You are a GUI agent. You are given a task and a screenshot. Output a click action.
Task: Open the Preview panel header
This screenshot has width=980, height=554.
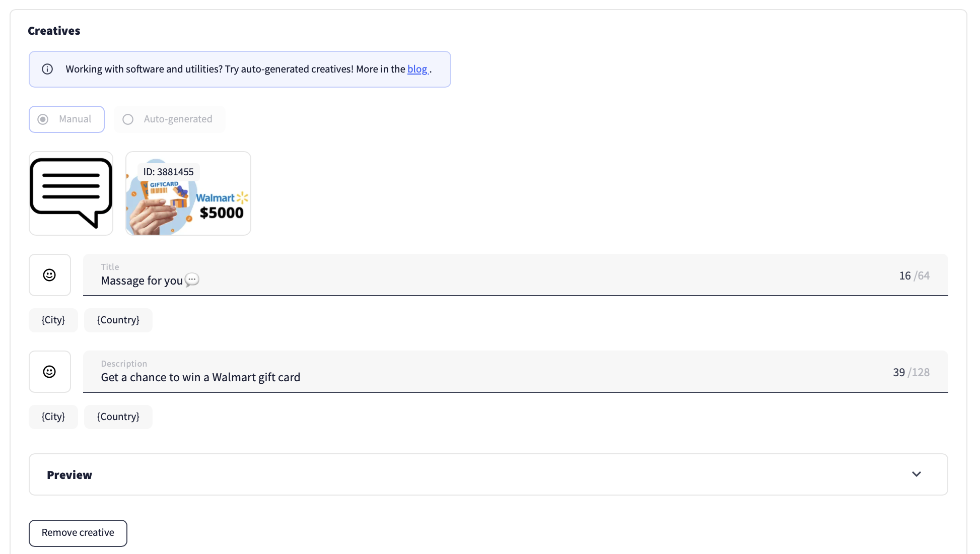pyautogui.click(x=488, y=474)
